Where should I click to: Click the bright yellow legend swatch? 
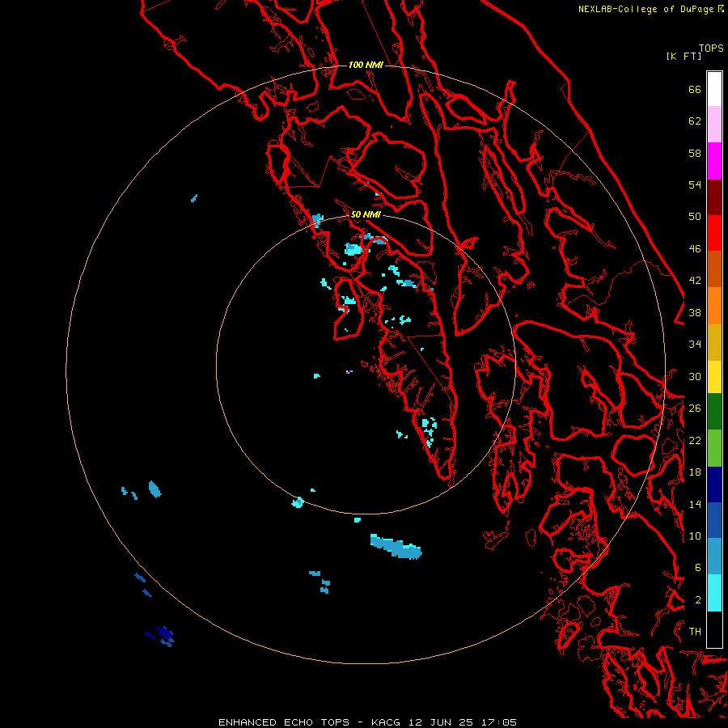click(x=714, y=377)
